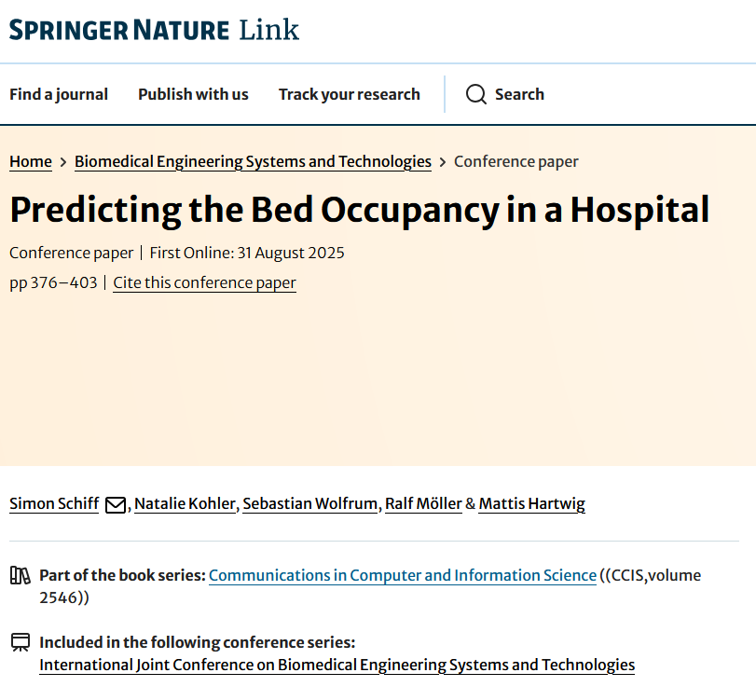The height and width of the screenshot is (700, 756).
Task: Open author Ralf Möller's link
Action: [x=423, y=503]
